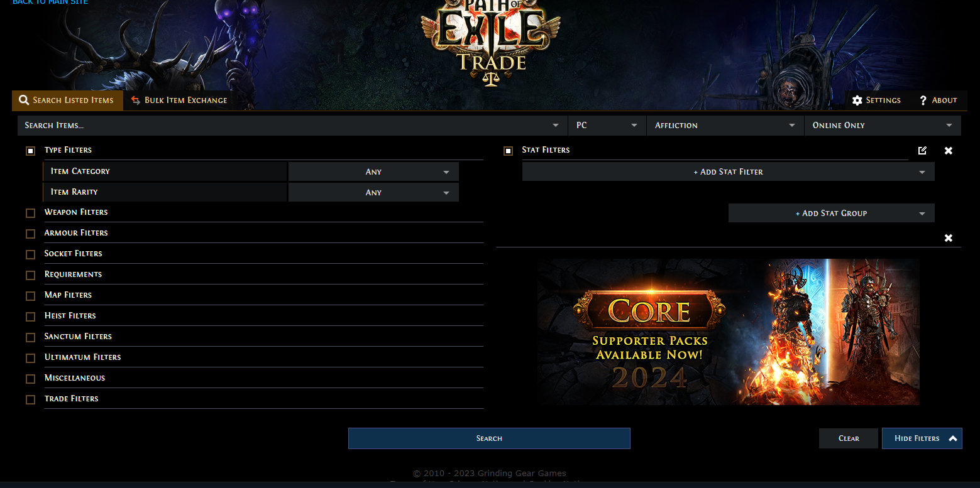This screenshot has width=980, height=488.
Task: Expand the Armour Filters heading
Action: click(x=76, y=233)
